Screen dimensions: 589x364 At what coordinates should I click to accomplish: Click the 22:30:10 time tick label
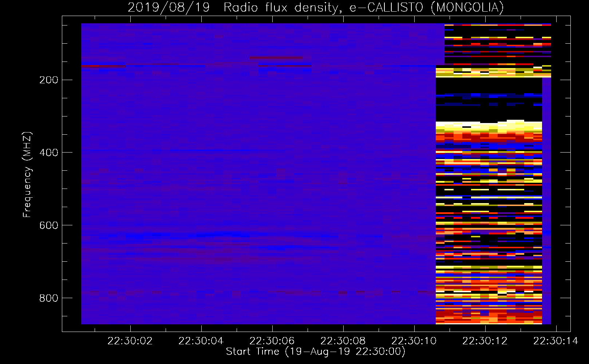[414, 341]
